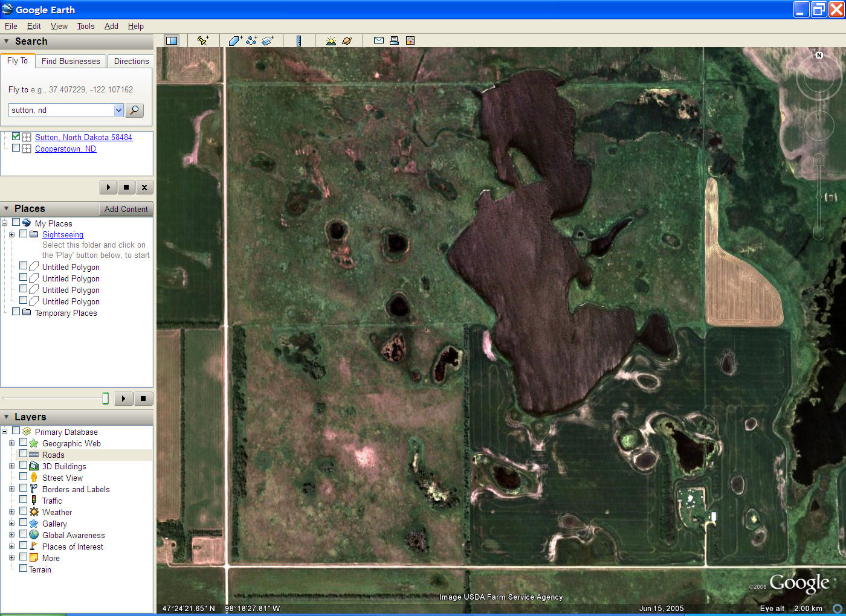Switch to Find Businesses tab
The image size is (846, 616).
click(71, 61)
